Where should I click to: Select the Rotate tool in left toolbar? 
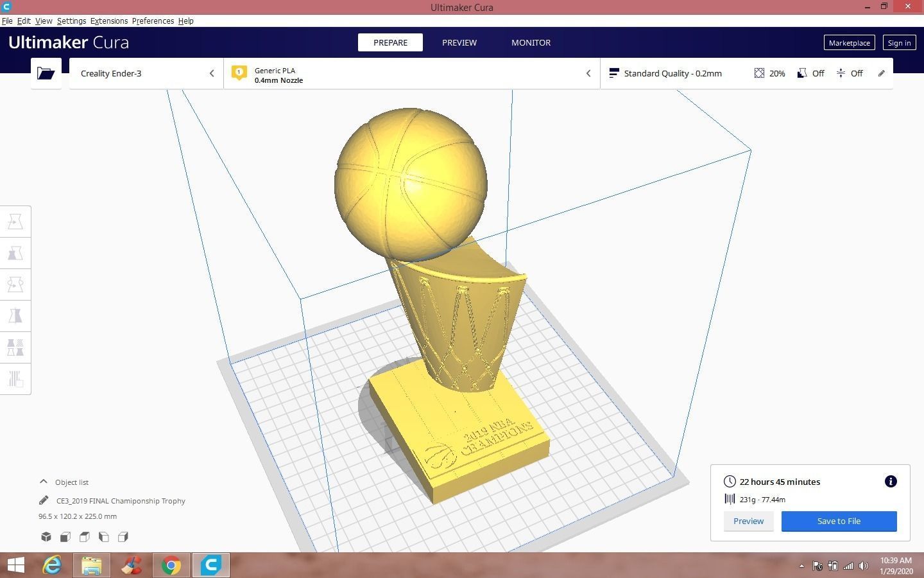pyautogui.click(x=15, y=285)
